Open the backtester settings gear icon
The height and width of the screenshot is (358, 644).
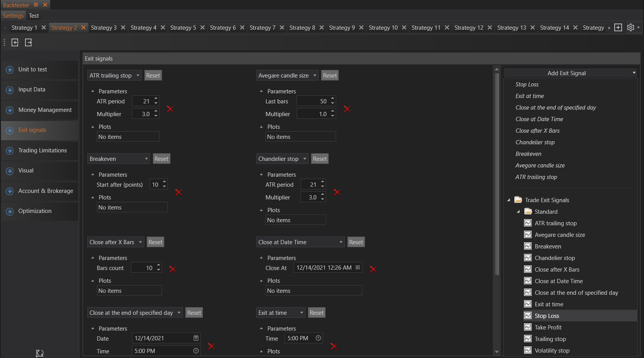click(x=631, y=27)
